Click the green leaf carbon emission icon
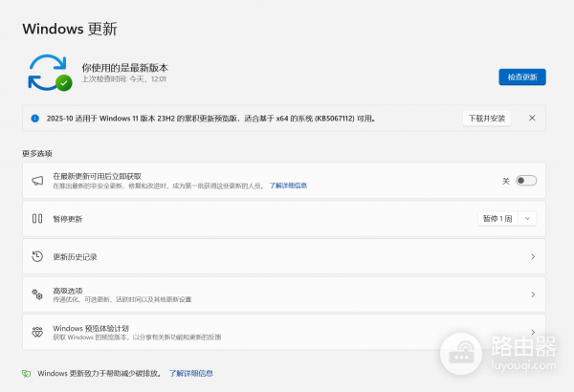This screenshot has height=392, width=574. click(26, 373)
